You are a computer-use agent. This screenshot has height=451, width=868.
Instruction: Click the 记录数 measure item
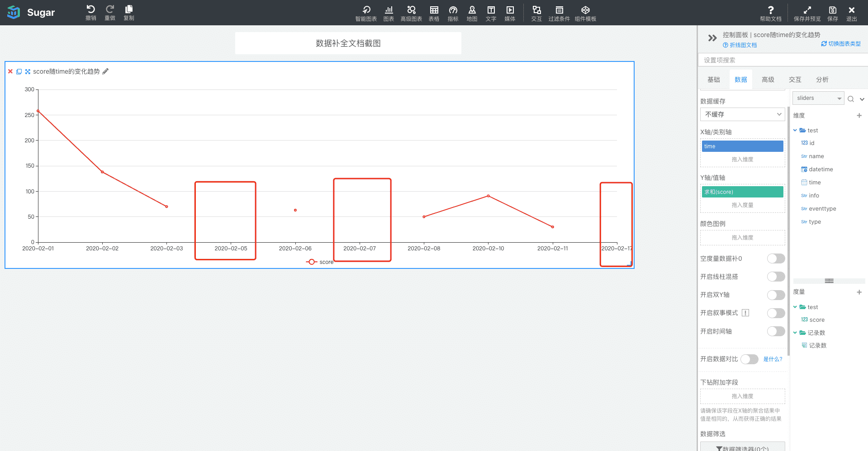click(x=814, y=346)
